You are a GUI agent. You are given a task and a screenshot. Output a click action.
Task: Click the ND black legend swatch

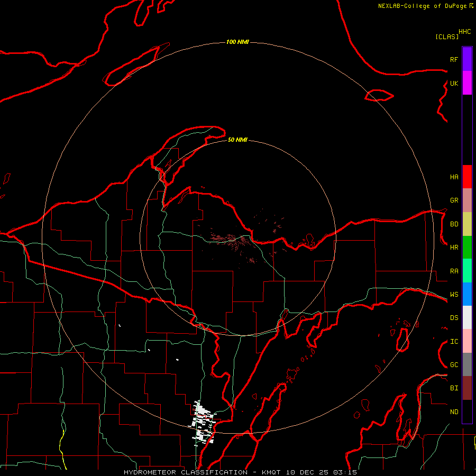[x=467, y=411]
